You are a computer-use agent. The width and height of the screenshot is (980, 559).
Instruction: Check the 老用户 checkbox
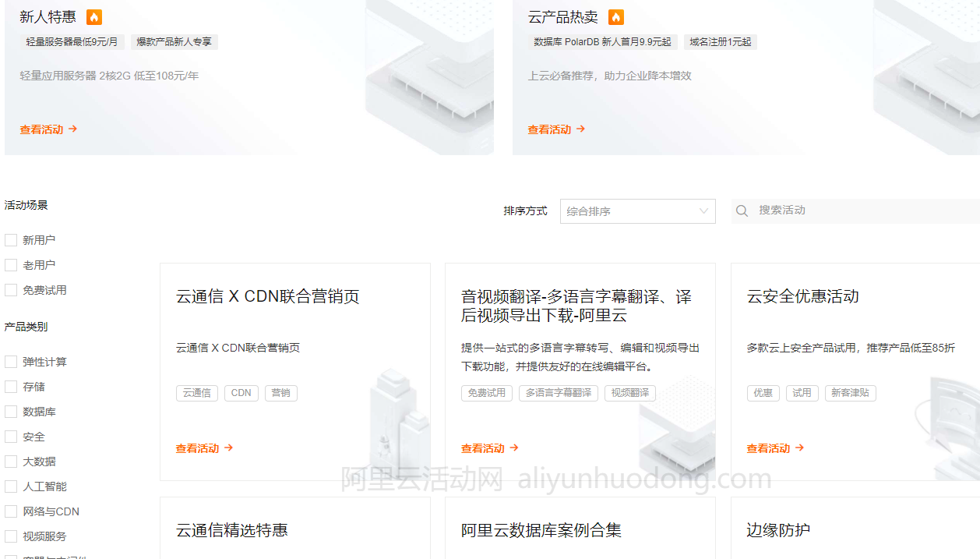(11, 265)
